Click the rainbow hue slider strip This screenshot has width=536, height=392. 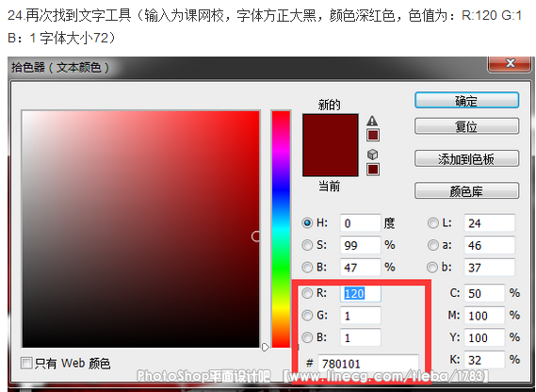point(281,229)
